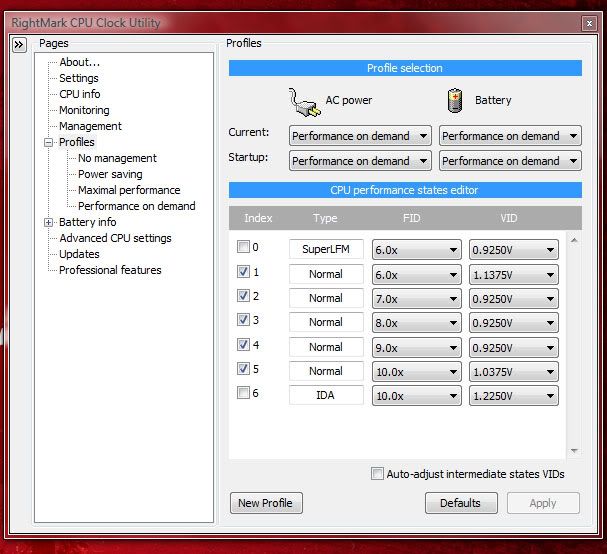Viewport: 607px width, 554px height.
Task: Select the Management page
Action: point(90,126)
